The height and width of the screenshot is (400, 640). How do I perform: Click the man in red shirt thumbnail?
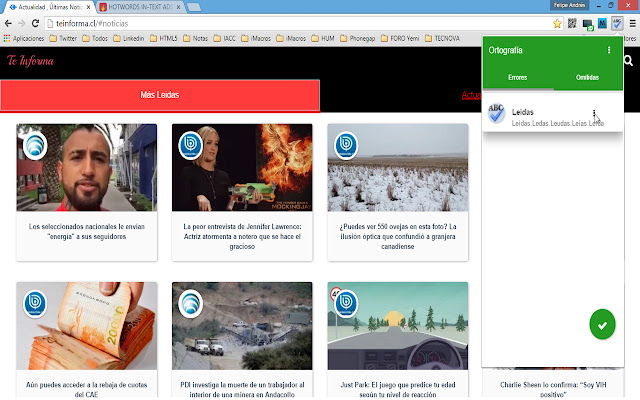pyautogui.click(x=87, y=167)
